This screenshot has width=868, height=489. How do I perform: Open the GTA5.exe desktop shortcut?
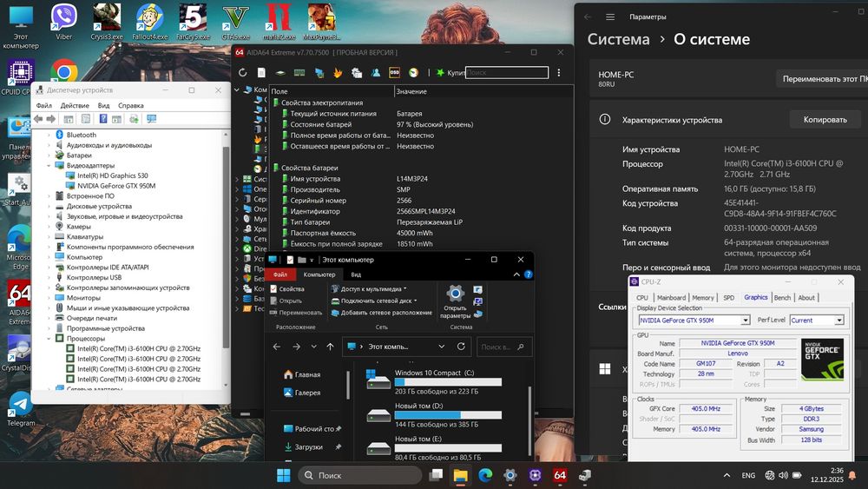235,23
